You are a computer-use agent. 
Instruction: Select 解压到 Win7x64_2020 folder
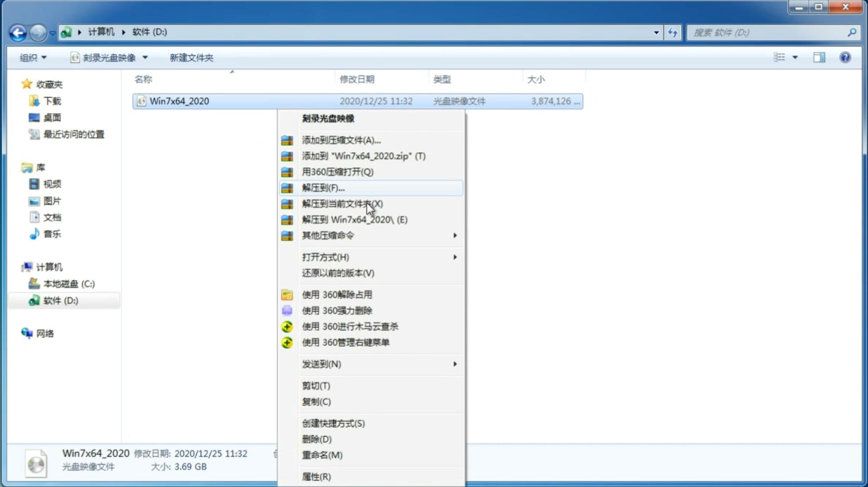pos(355,219)
